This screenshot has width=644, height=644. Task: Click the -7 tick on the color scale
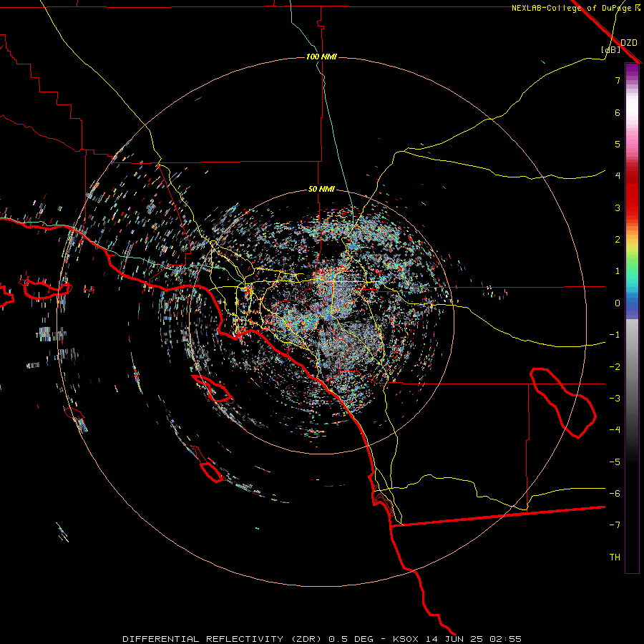pyautogui.click(x=615, y=525)
